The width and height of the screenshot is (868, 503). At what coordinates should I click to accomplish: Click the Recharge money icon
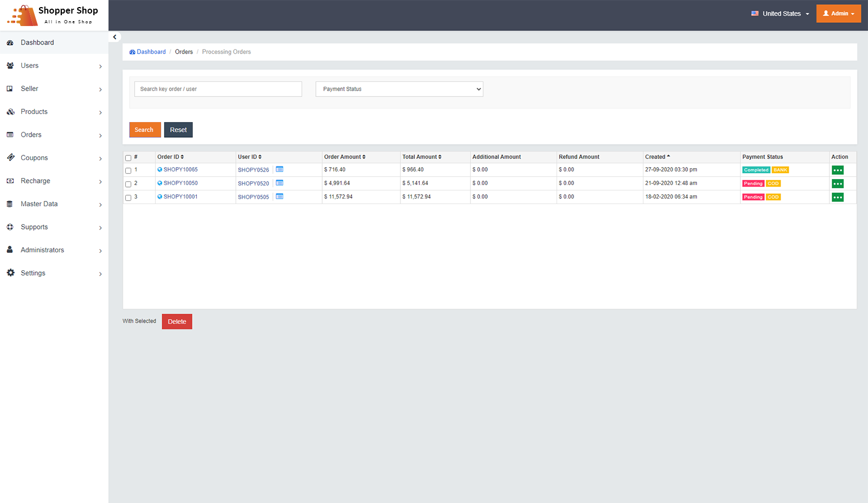tap(10, 181)
